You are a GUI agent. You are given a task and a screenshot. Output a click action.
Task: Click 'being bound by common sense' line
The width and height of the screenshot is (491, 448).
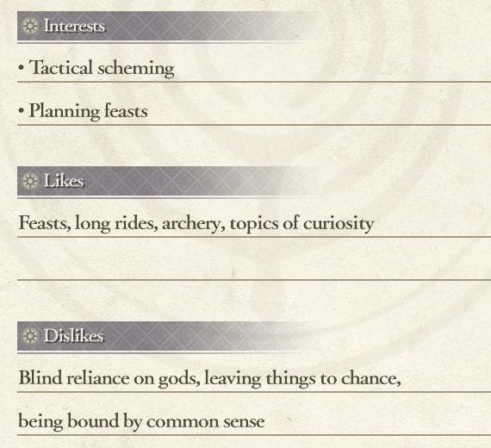[x=141, y=421]
